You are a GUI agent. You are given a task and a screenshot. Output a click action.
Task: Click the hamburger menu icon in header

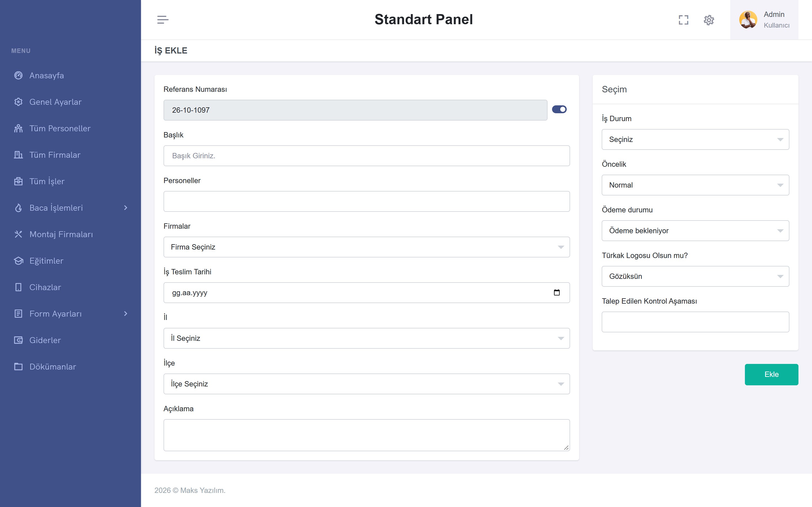(x=163, y=20)
